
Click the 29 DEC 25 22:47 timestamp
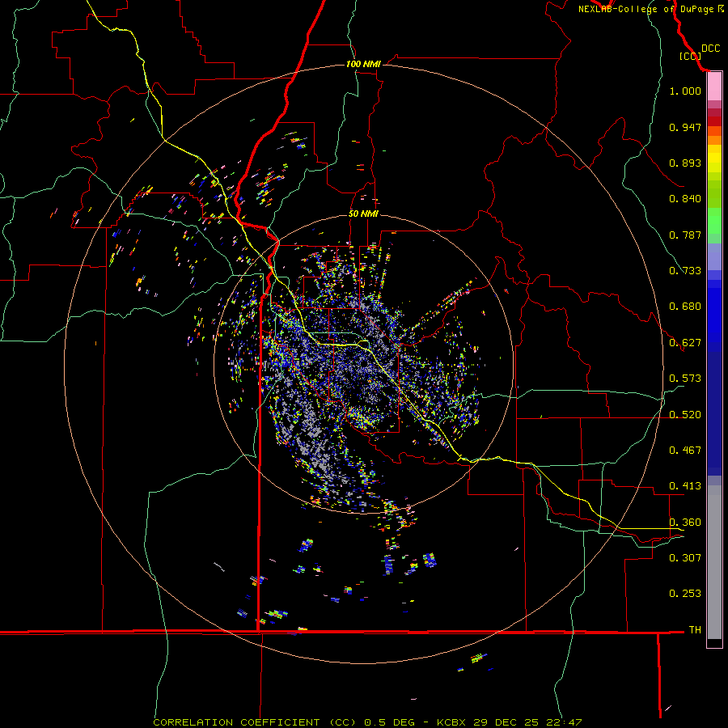pyautogui.click(x=527, y=722)
